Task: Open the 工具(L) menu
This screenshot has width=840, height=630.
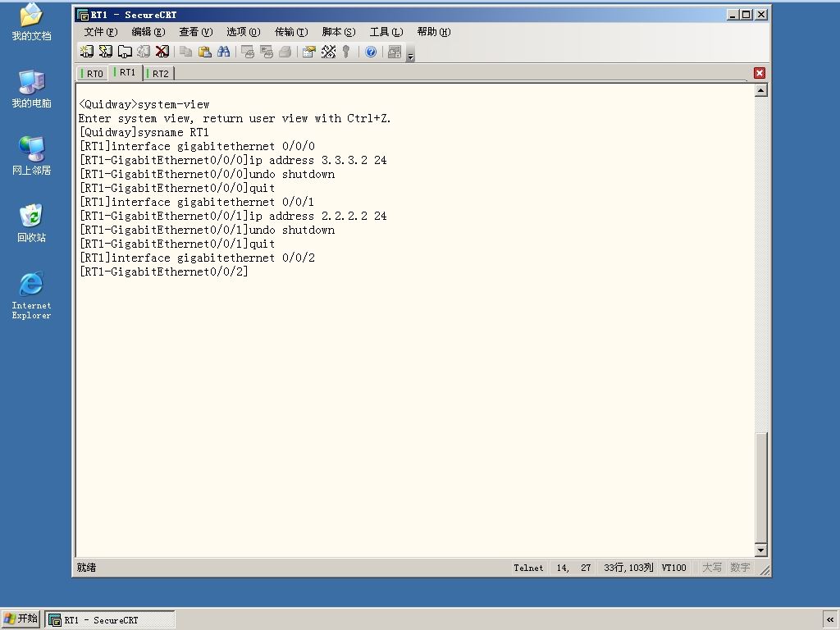Action: coord(386,32)
